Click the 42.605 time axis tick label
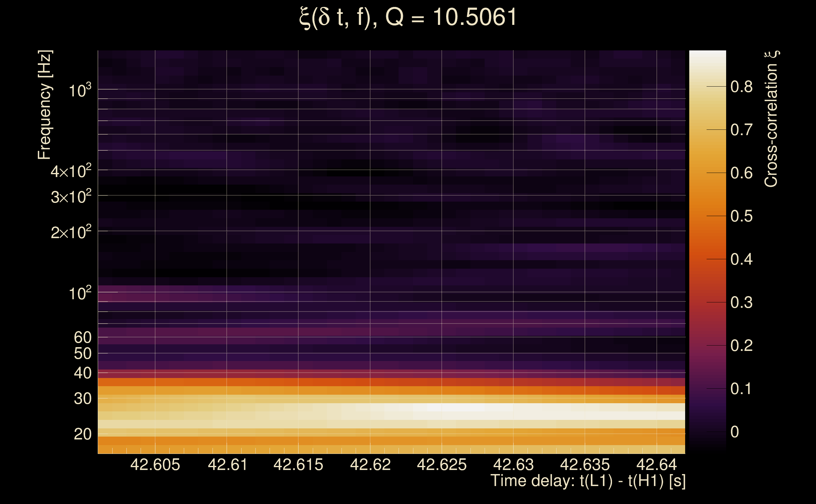This screenshot has width=816, height=504. click(155, 465)
